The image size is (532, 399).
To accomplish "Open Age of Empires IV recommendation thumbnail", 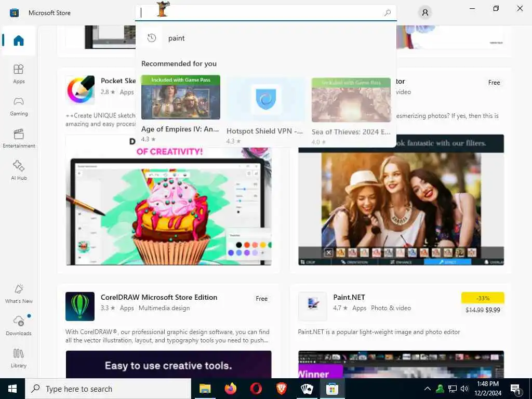I will [x=180, y=97].
